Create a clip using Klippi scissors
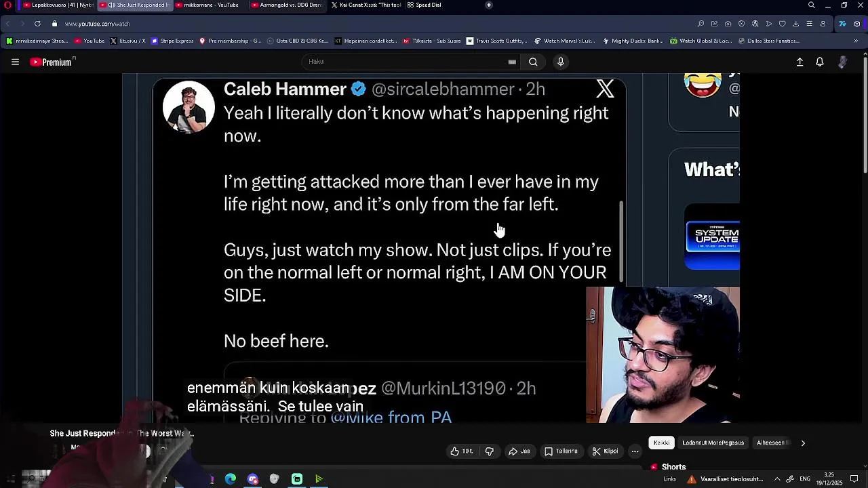The image size is (868, 488). 605,451
